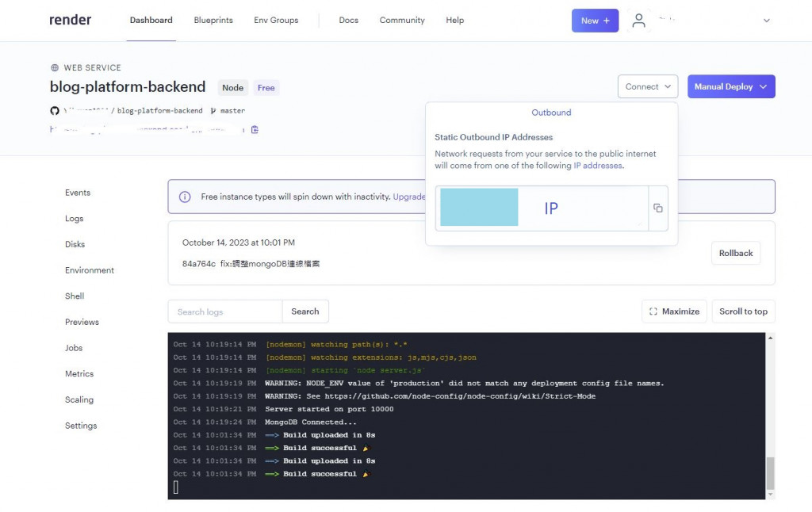Viewport: 812px width, 512px height.
Task: Open Shell in the sidebar
Action: tap(74, 296)
